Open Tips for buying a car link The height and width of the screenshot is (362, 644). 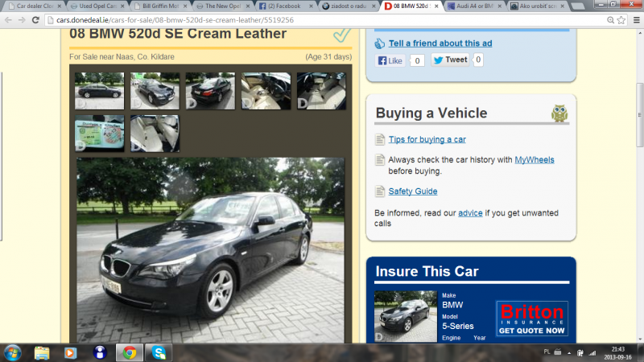coord(427,139)
